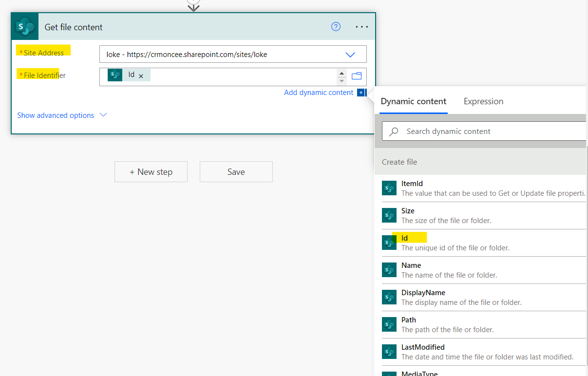Viewport: 588px width, 376px height.
Task: Click SharePoint icon beside LastModified
Action: point(389,352)
